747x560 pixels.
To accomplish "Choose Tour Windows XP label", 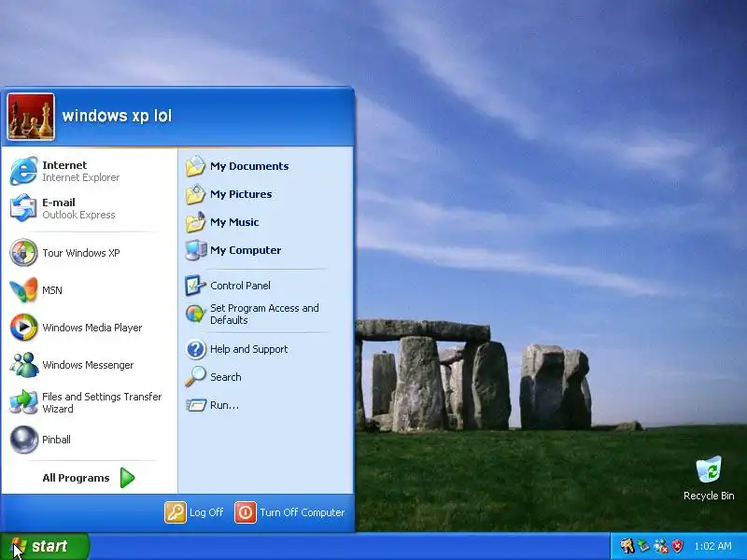I will click(81, 253).
